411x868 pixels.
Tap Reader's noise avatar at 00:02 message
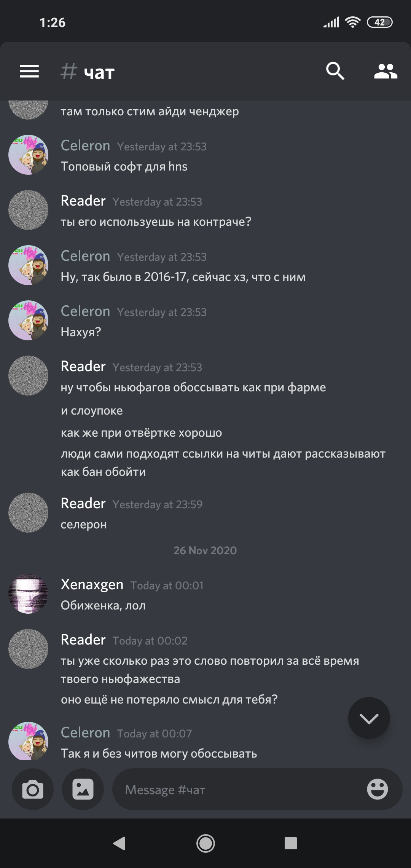pos(29,649)
